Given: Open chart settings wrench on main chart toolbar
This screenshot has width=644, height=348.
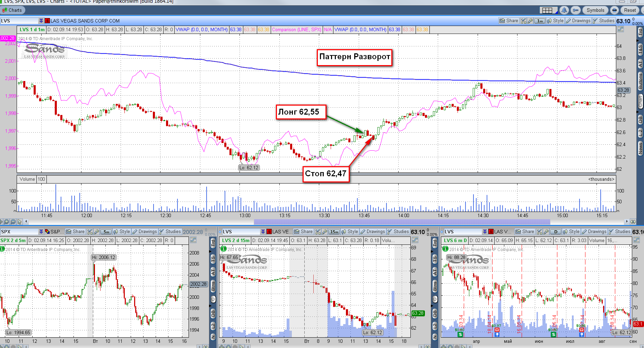Looking at the screenshot, I should pos(530,21).
